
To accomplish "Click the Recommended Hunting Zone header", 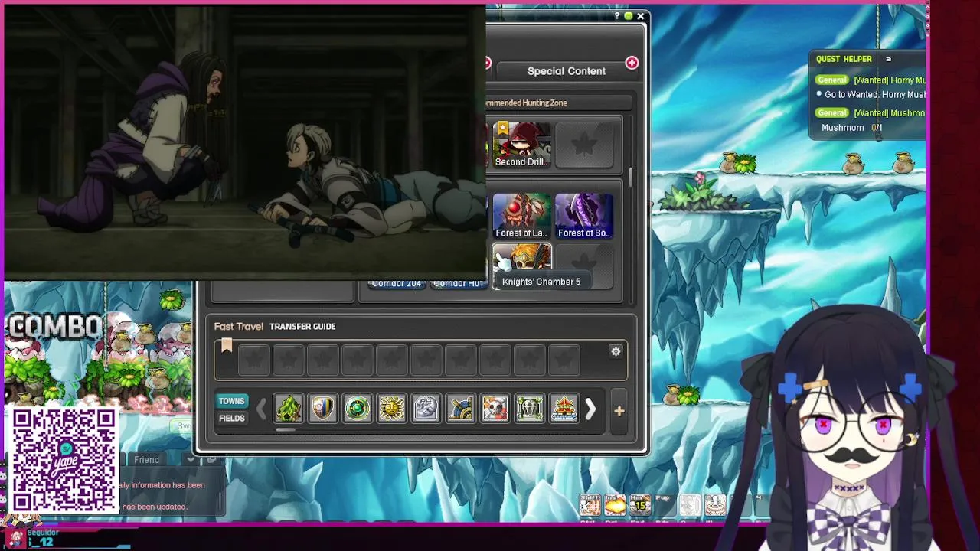I will 527,103.
